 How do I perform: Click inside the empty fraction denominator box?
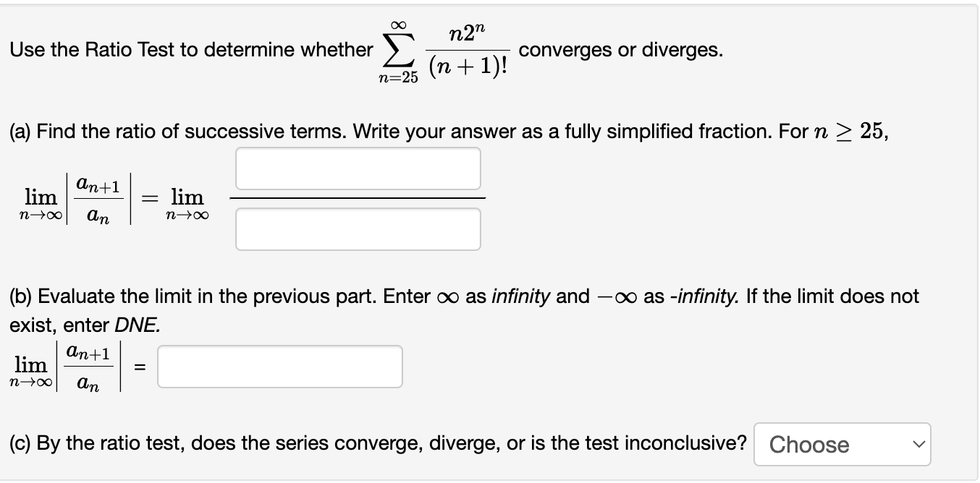pos(358,228)
